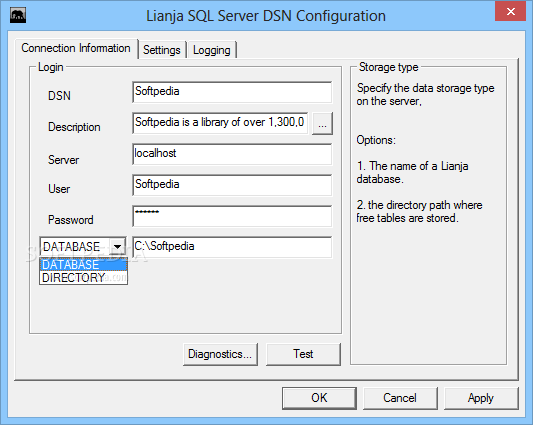Click 'Specify the data storage type' help text
533x425 pixels.
(425, 88)
